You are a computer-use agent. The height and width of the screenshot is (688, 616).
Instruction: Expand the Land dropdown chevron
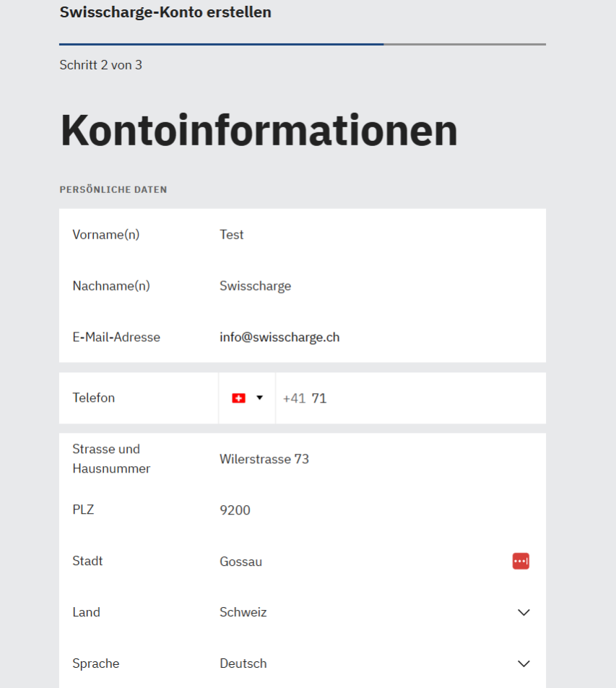click(x=524, y=612)
